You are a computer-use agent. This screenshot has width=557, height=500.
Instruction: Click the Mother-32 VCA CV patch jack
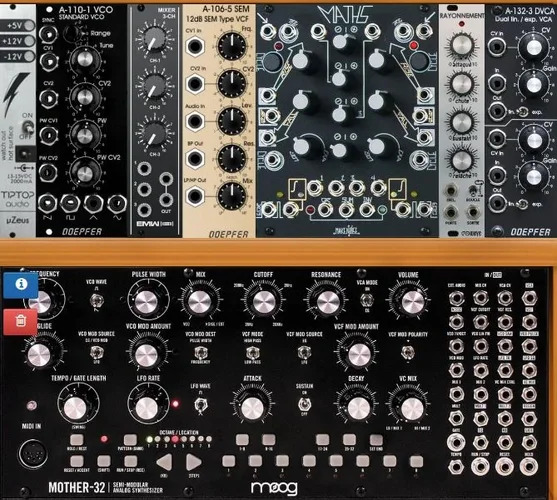(505, 298)
